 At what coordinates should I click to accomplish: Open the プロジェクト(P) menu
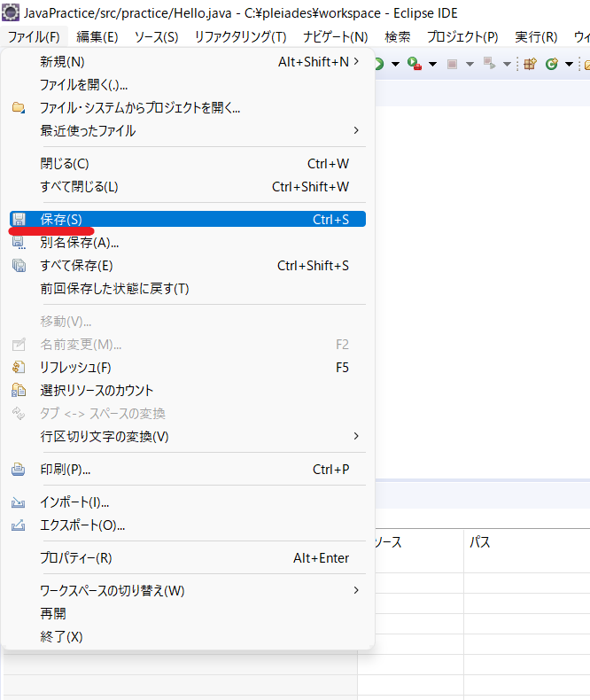point(462,36)
